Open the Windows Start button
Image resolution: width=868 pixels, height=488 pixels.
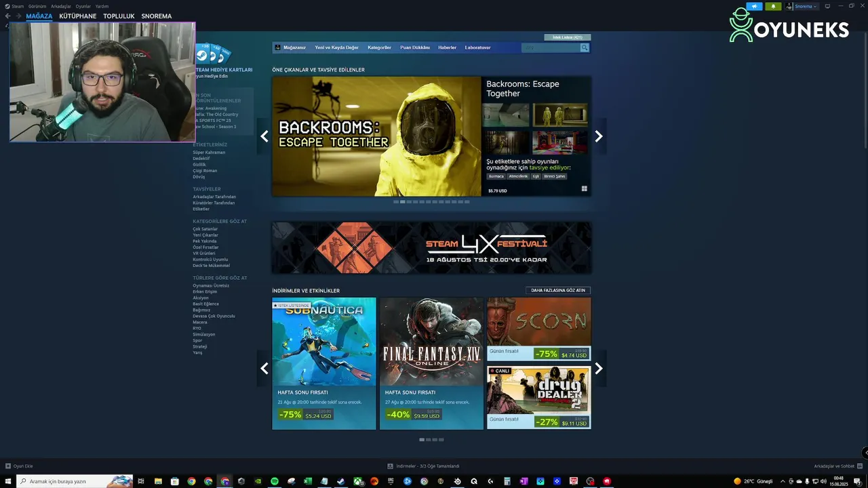click(x=8, y=481)
